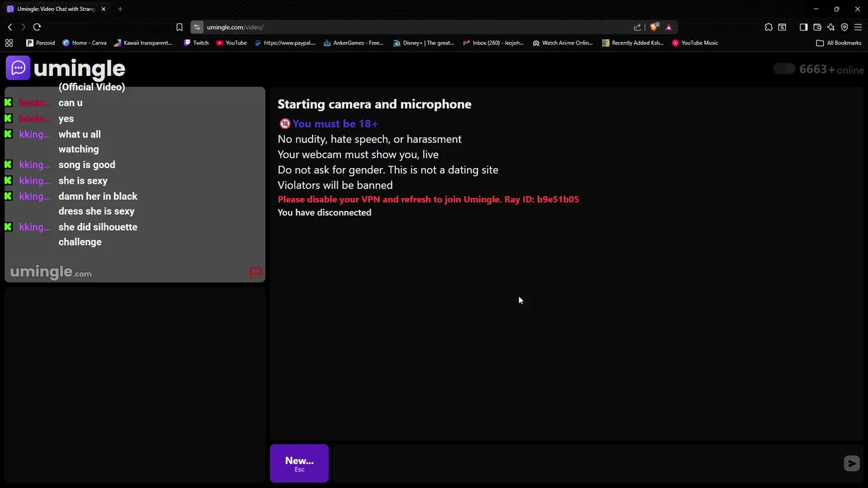Screen dimensions: 868x488
Task: Click the 'You must be 18+' text
Action: [x=335, y=123]
